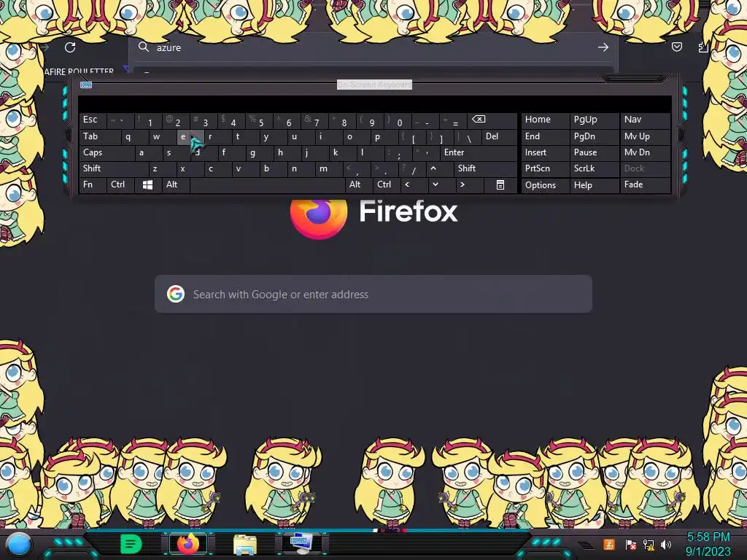
Task: Click the flag notification tray icon
Action: pos(631,545)
